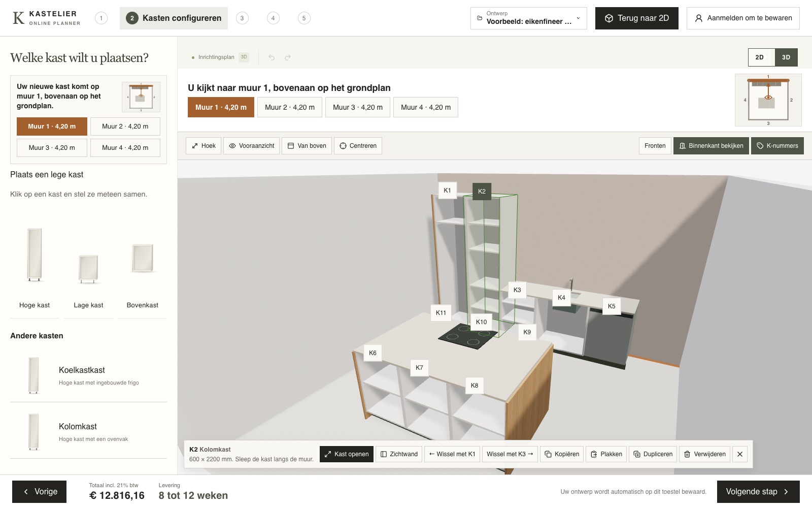Select the K10 cabinet tag
The width and height of the screenshot is (812, 508).
coord(482,322)
